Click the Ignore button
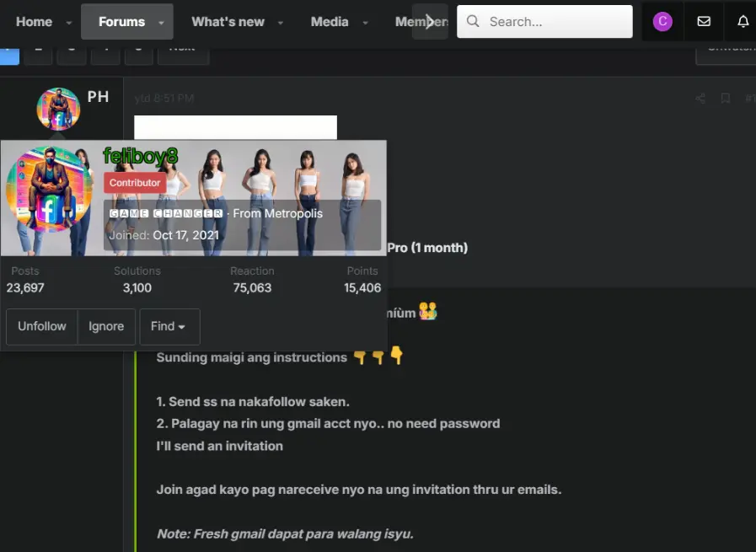Image resolution: width=756 pixels, height=552 pixels. [106, 326]
